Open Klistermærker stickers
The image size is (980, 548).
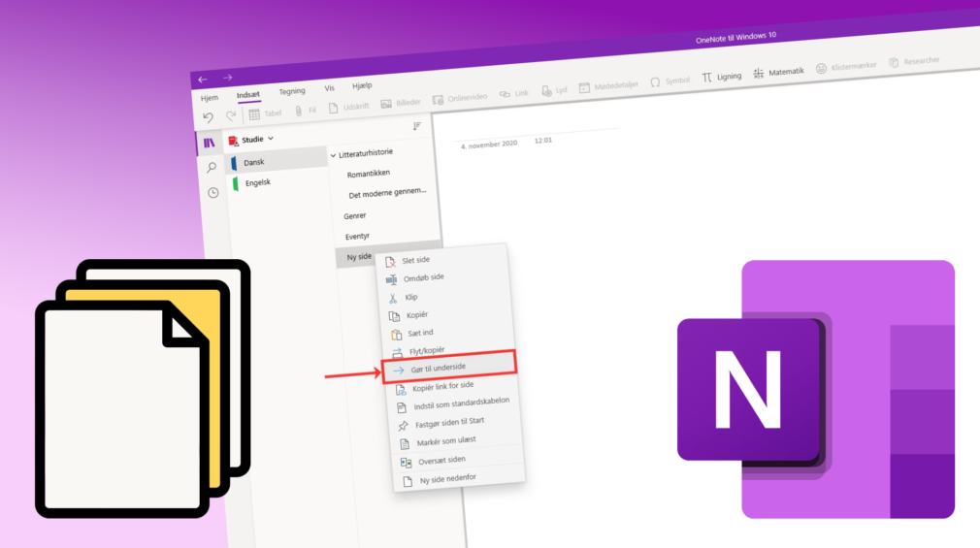pyautogui.click(x=846, y=67)
